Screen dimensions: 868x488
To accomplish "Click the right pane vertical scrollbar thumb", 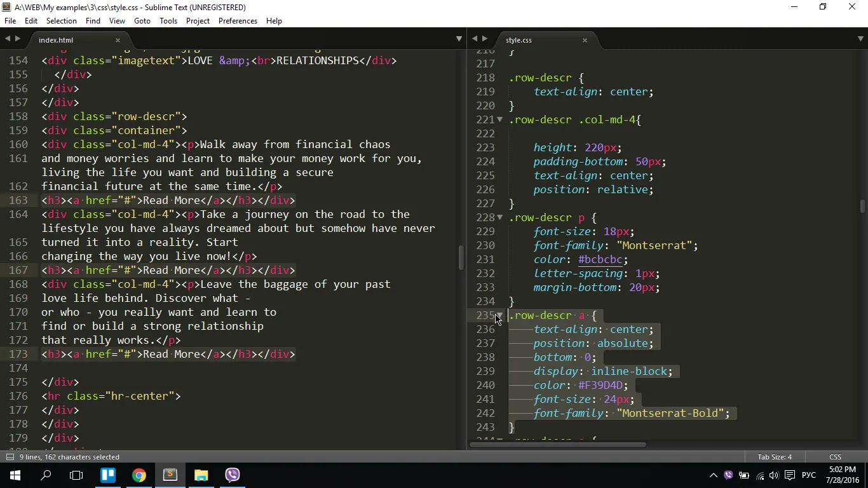I will click(862, 207).
